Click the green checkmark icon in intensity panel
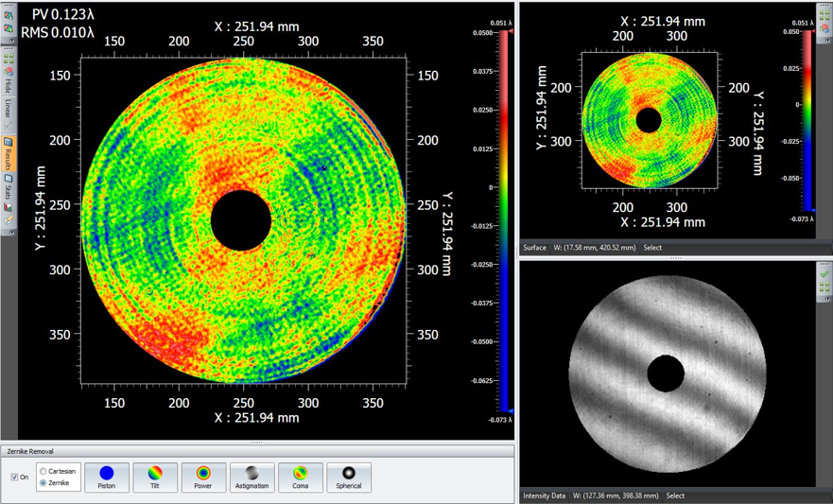 [824, 274]
